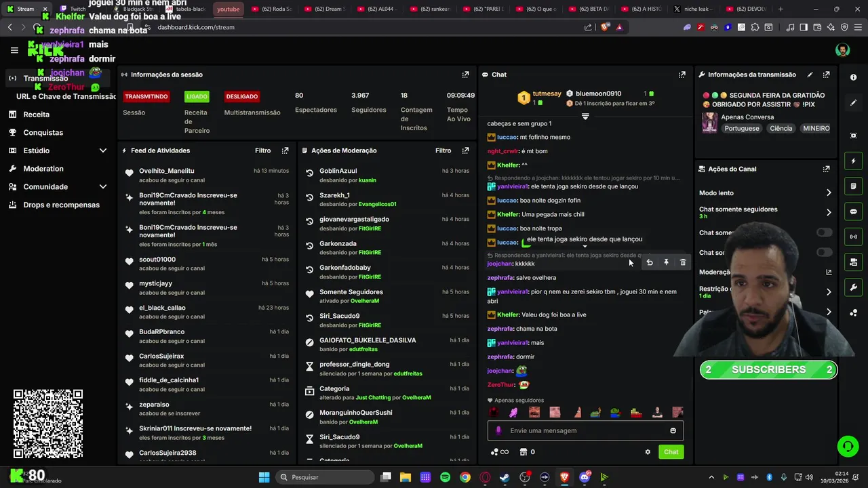Switch to the youtube browser tab

click(229, 9)
